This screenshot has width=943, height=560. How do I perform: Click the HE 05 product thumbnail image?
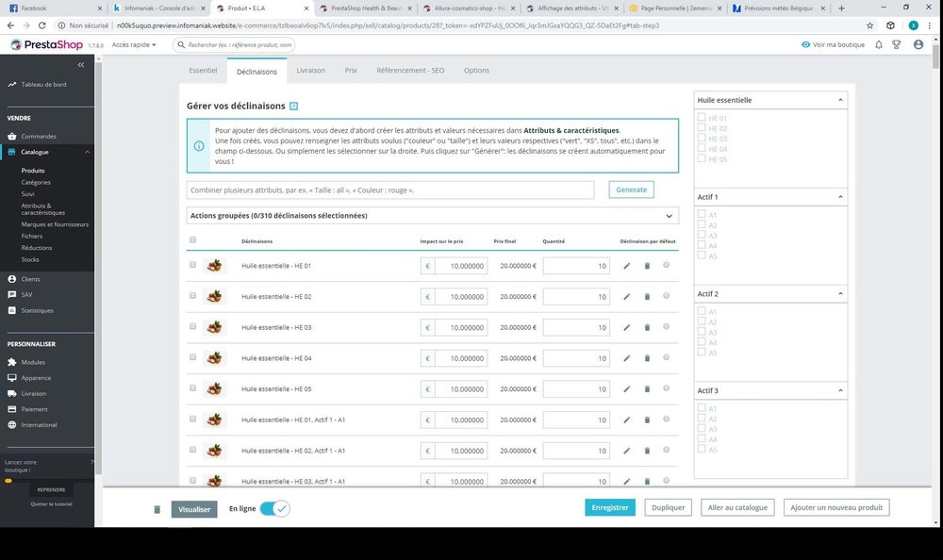pos(214,389)
